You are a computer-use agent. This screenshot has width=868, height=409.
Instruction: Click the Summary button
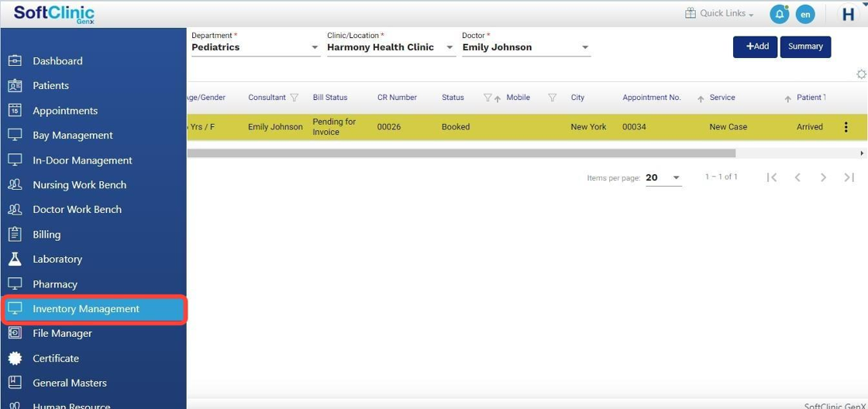click(805, 46)
